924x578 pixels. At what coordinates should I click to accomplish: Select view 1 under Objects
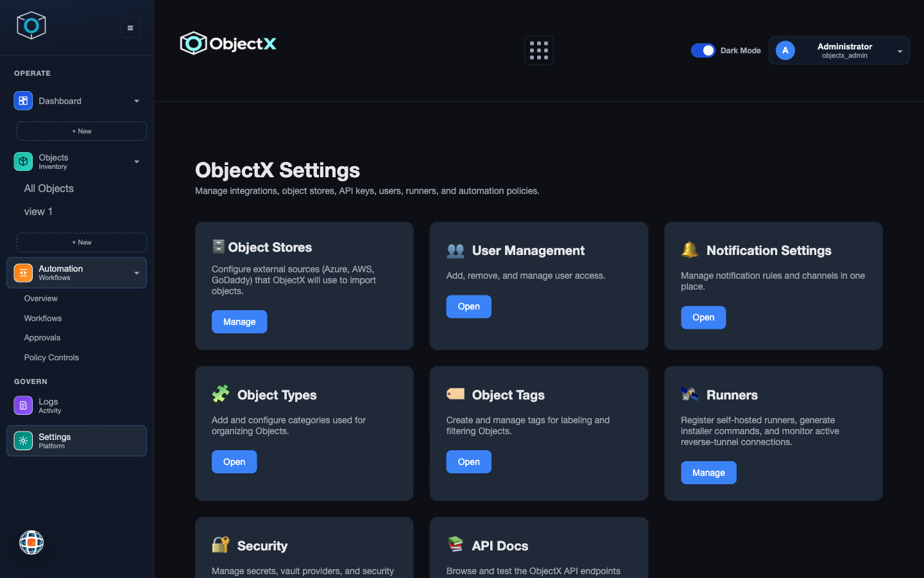(38, 211)
